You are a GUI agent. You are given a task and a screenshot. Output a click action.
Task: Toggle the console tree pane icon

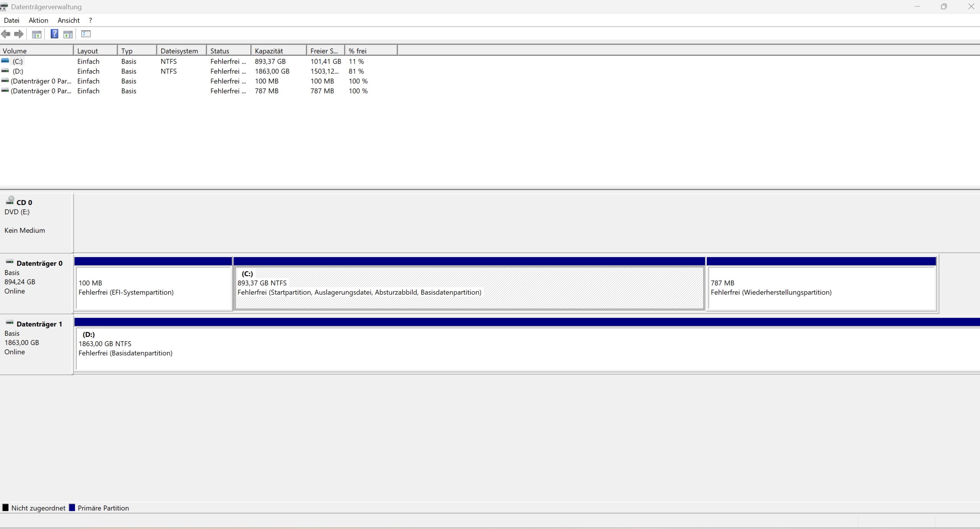tap(37, 34)
